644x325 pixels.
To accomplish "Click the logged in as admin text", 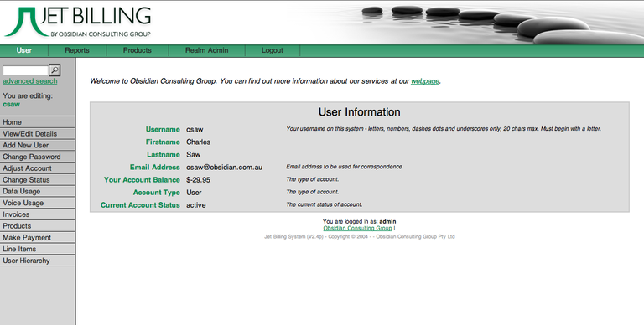I will coord(360,222).
